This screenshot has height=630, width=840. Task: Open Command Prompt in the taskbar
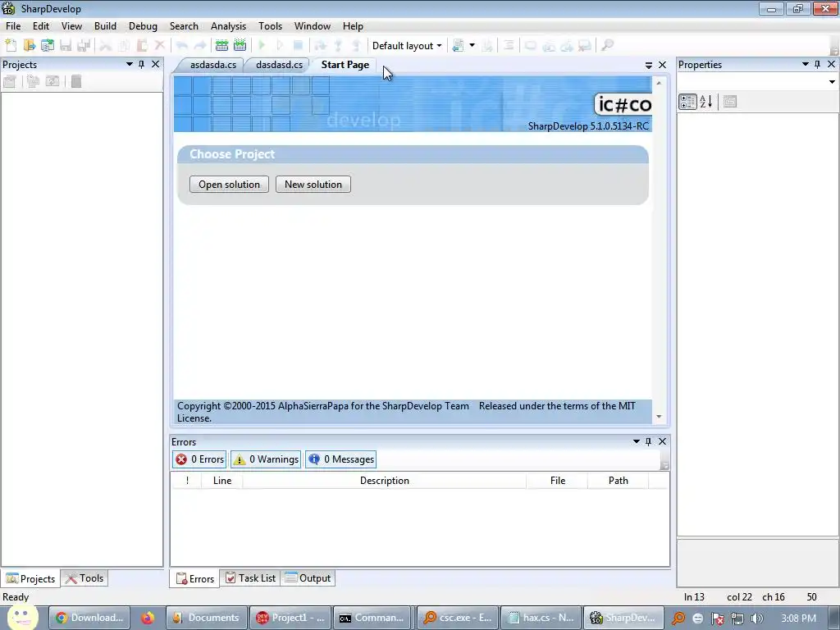[x=373, y=618]
